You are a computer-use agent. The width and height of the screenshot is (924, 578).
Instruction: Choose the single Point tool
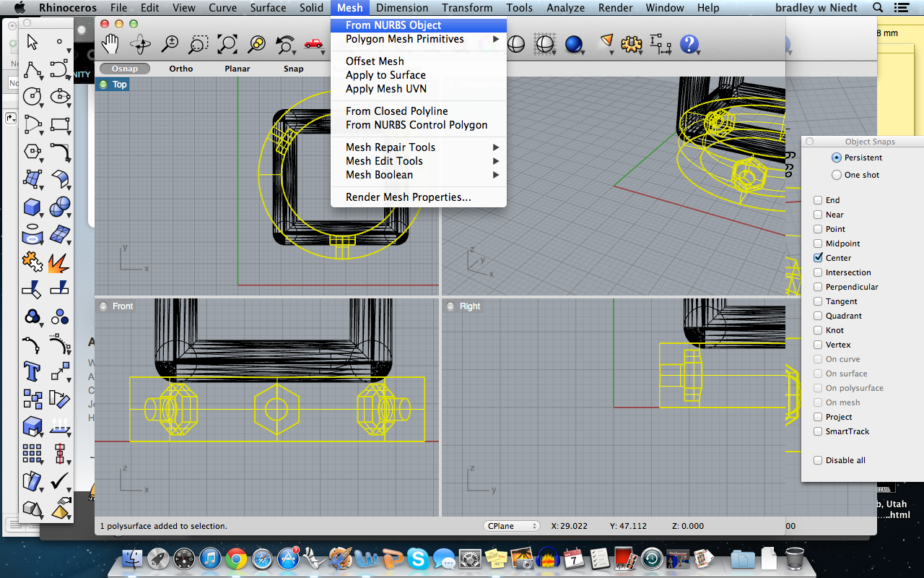pyautogui.click(x=59, y=43)
